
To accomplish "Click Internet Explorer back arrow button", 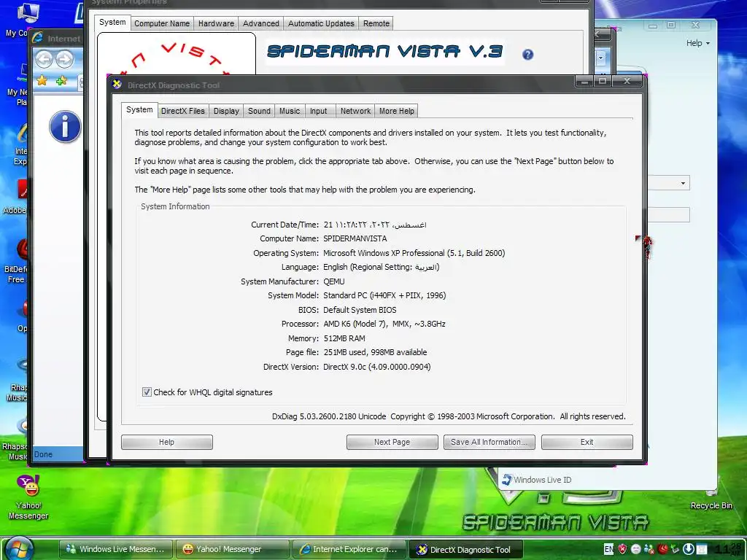I will pyautogui.click(x=44, y=60).
